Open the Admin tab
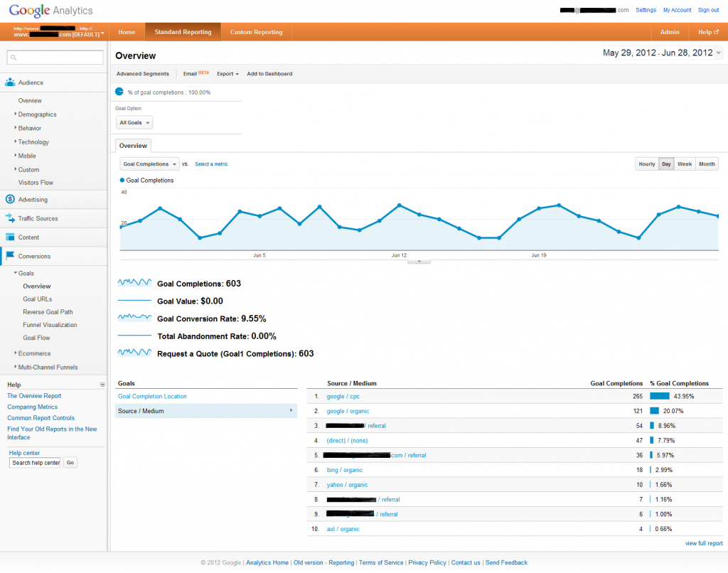728x573 pixels. 670,32
